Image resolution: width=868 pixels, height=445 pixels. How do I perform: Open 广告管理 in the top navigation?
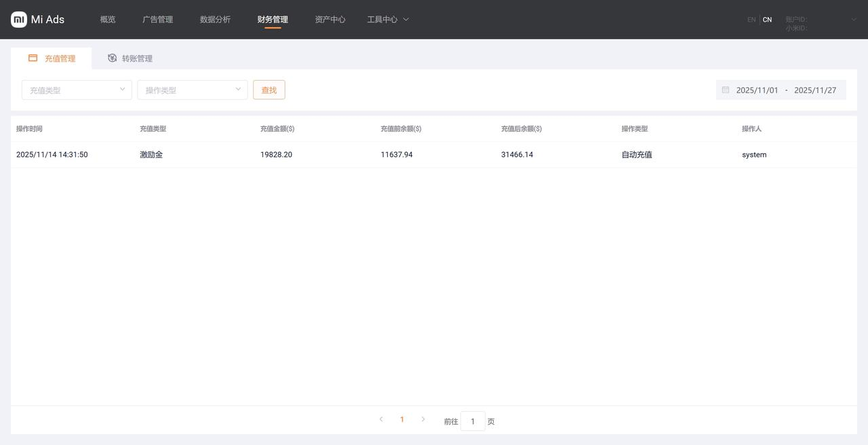click(157, 20)
